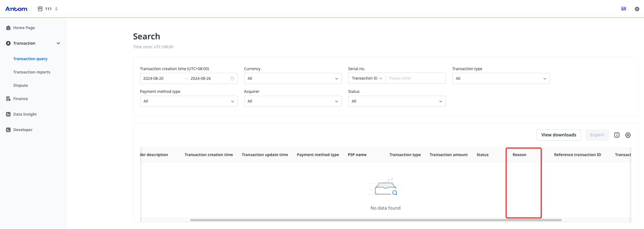Open the Transaction type dropdown

click(501, 78)
